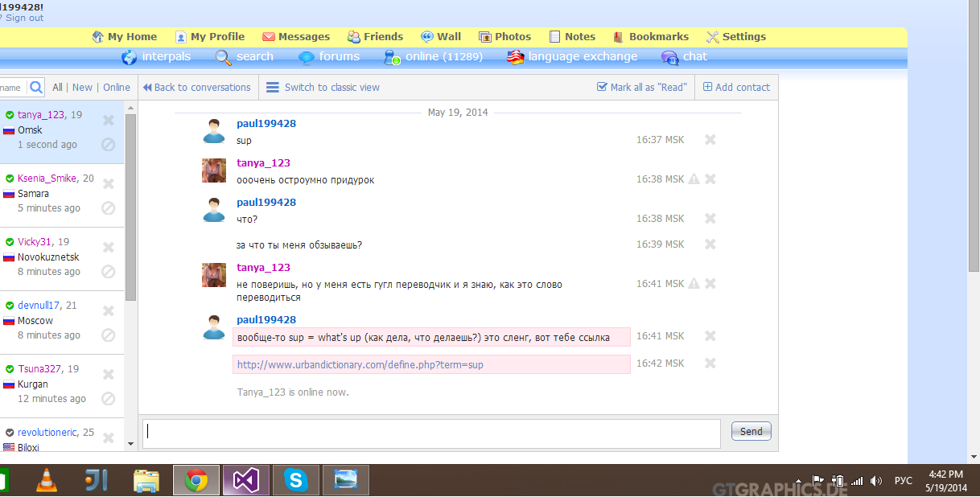
Task: Go to Messages
Action: (x=295, y=37)
